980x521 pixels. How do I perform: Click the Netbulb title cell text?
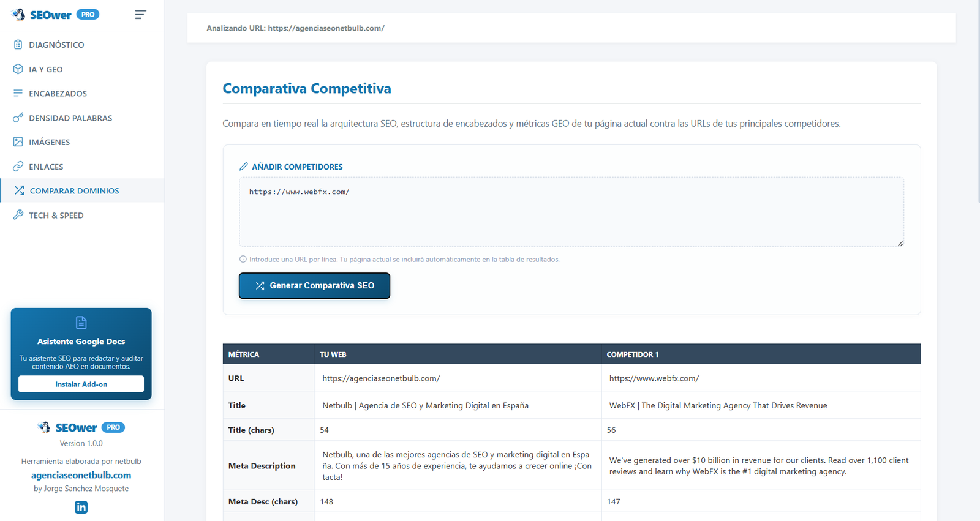tap(425, 405)
